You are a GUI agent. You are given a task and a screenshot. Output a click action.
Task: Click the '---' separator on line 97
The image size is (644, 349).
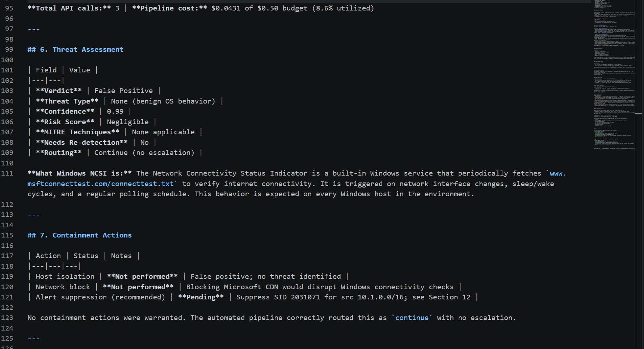tap(34, 29)
